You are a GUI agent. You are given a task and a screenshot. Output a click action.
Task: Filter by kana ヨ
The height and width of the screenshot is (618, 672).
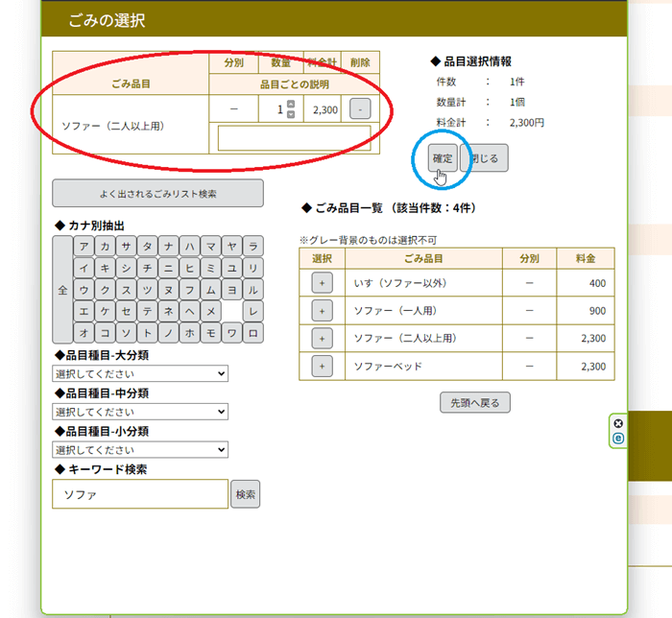click(x=232, y=290)
